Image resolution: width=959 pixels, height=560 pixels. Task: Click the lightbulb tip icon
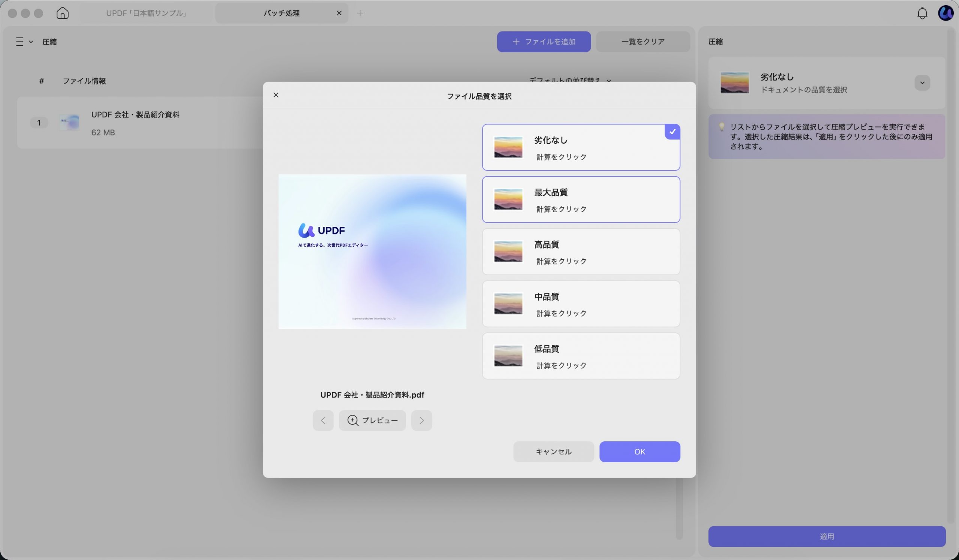coord(721,127)
